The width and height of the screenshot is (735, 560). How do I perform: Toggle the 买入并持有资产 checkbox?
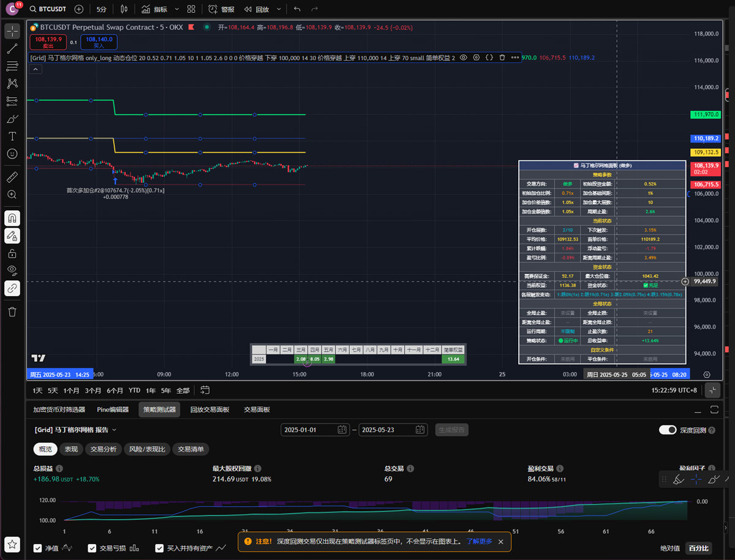click(x=160, y=548)
